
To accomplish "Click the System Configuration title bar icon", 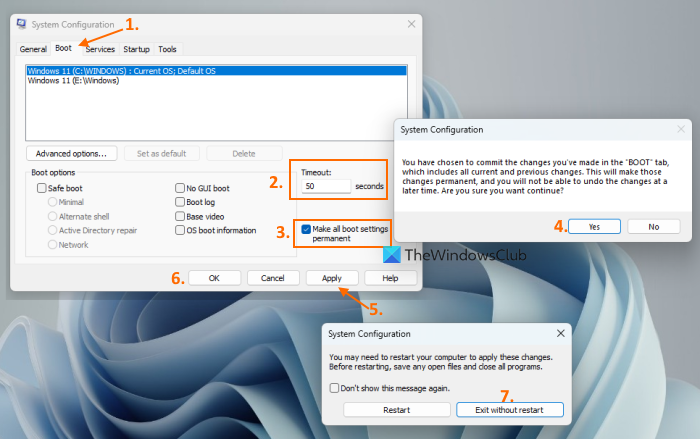I will 21,24.
